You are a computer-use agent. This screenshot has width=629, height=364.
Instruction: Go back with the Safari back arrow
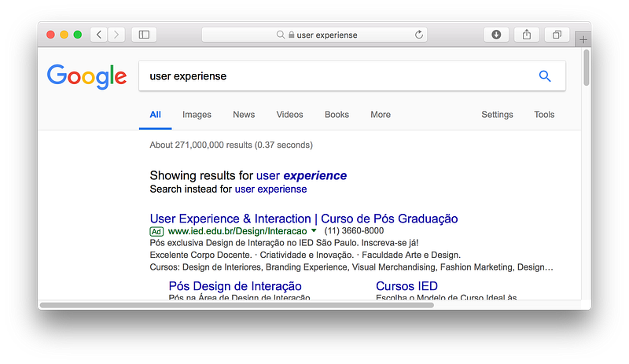(x=99, y=35)
